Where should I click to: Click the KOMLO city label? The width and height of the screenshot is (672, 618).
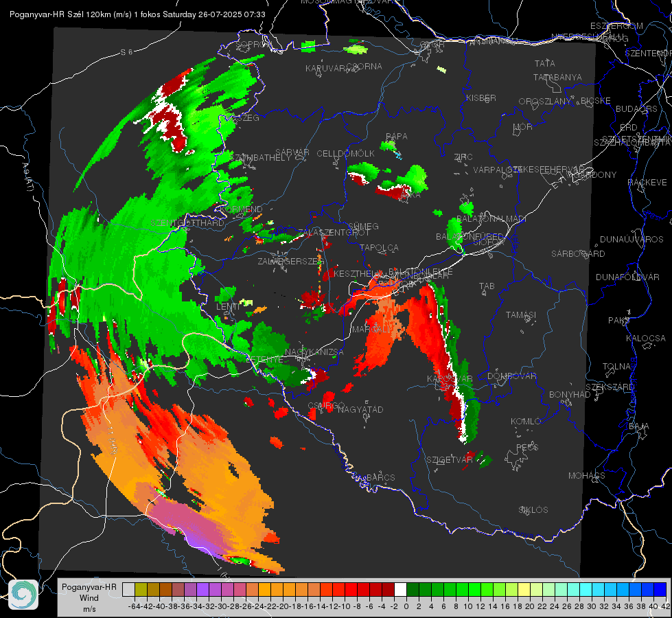tap(526, 422)
